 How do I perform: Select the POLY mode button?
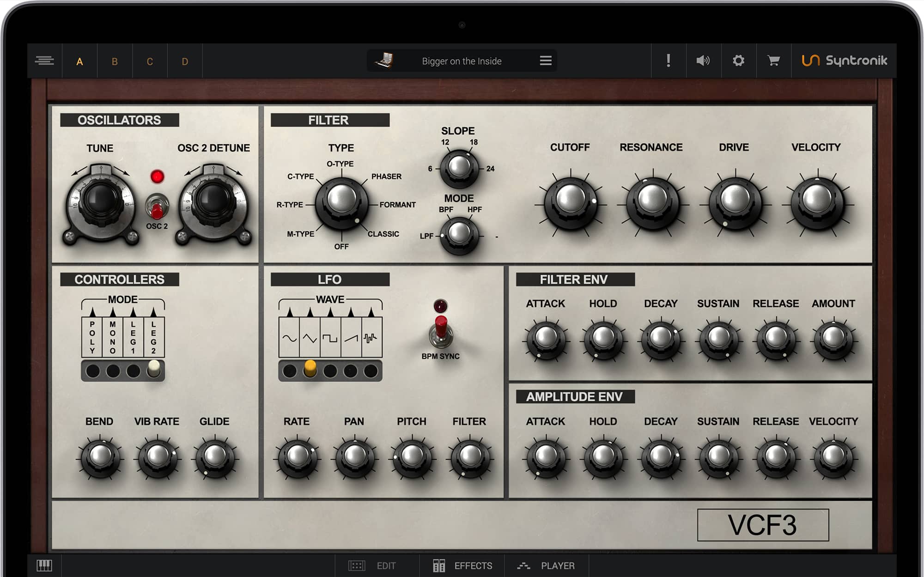click(93, 370)
